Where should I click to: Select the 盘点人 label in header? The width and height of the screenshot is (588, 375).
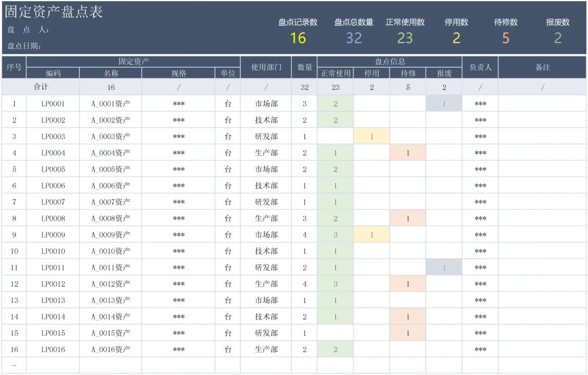click(28, 29)
